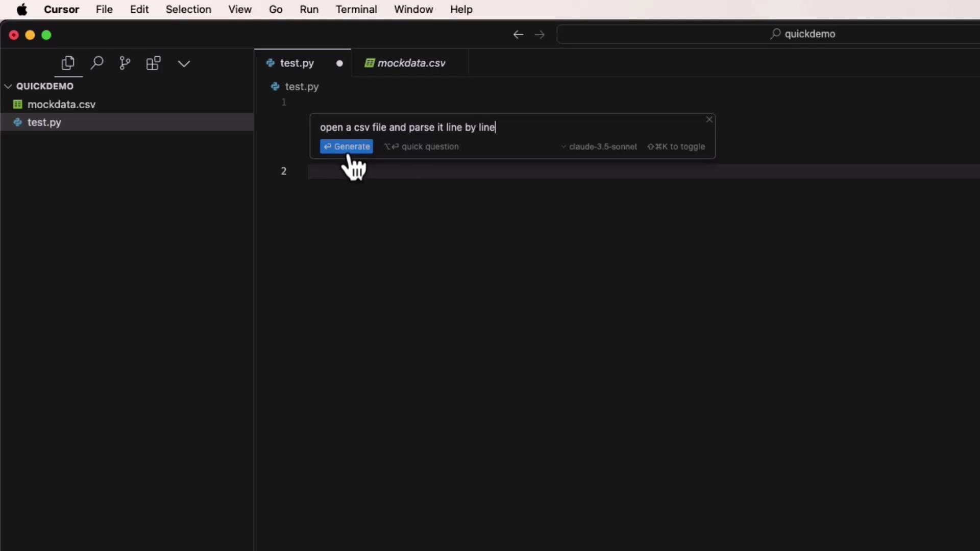Open the Source Control icon
980x551 pixels.
tap(125, 63)
